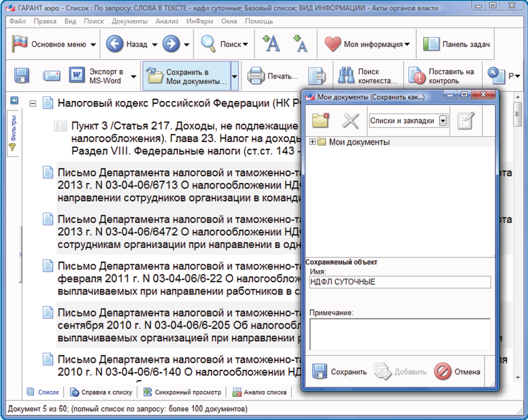This screenshot has height=420, width=528.
Task: Open the Сохранить в Мои документы dropdown arrow
Action: 234,76
